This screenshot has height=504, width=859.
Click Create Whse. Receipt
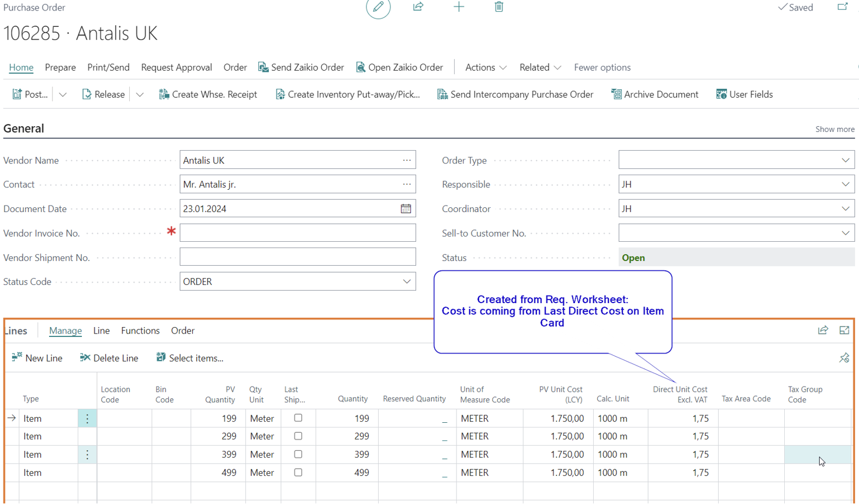pos(207,94)
